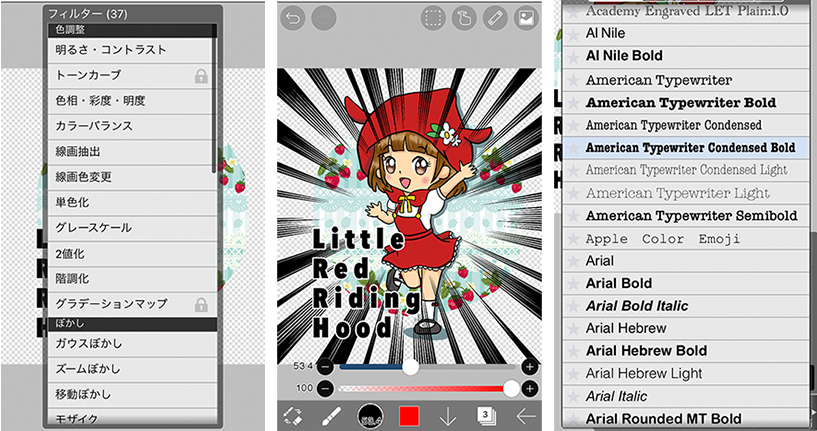The width and height of the screenshot is (817, 431).
Task: Open the selection area tool icon
Action: click(x=433, y=18)
